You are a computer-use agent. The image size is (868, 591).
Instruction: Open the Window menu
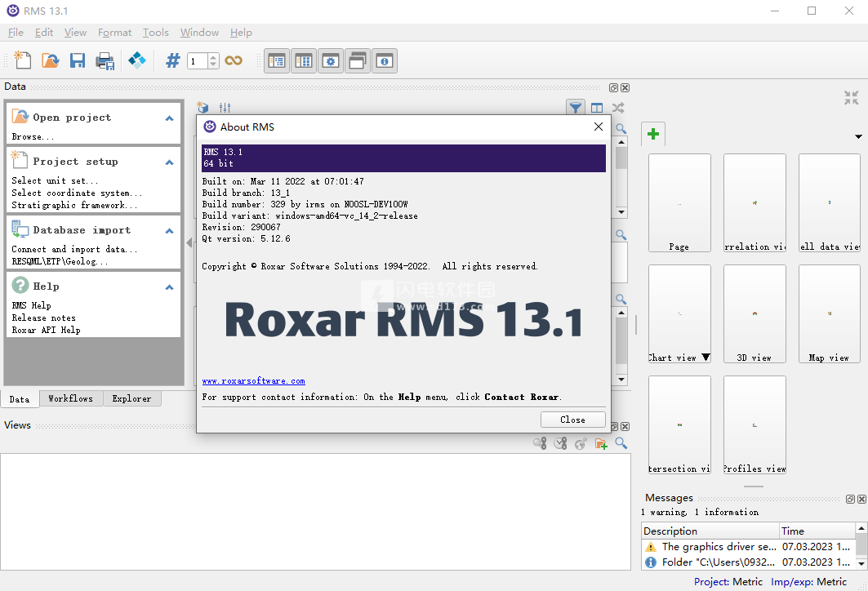pos(199,33)
